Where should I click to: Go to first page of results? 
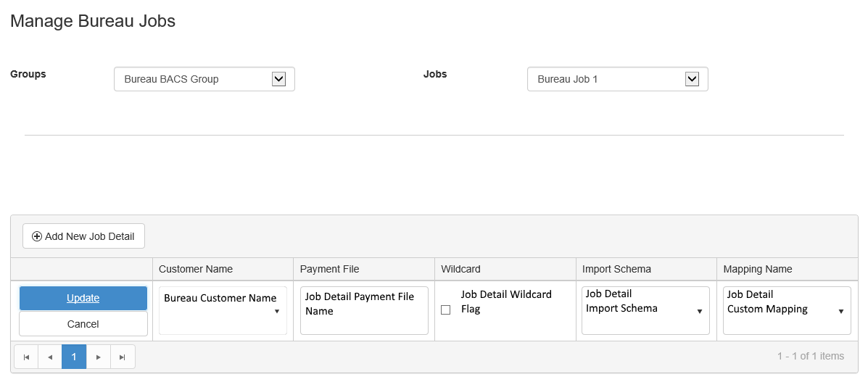pyautogui.click(x=26, y=357)
